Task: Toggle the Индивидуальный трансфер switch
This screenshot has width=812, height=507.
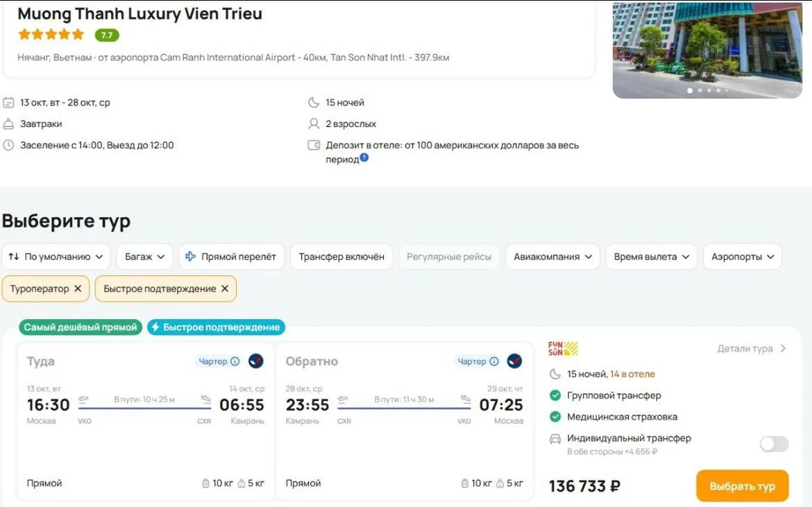Action: coord(774,444)
